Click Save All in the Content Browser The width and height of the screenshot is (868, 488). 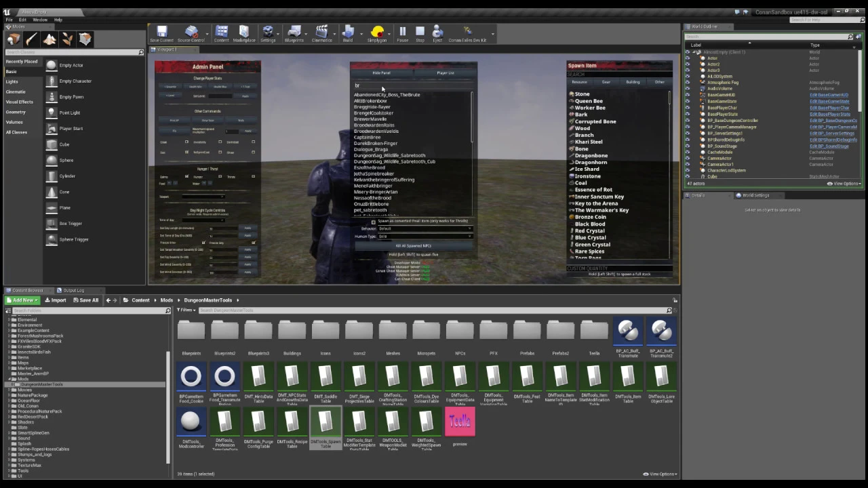[85, 300]
